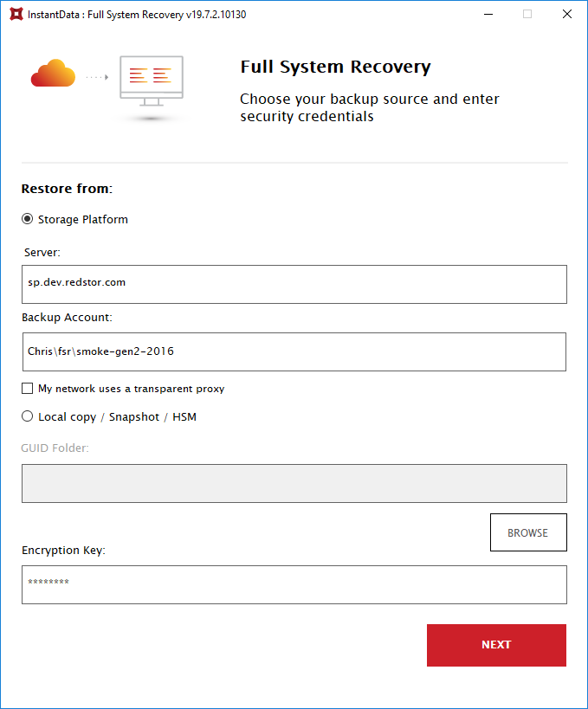Click into the Server input field
Viewport: 588px width, 709px height.
coord(294,285)
